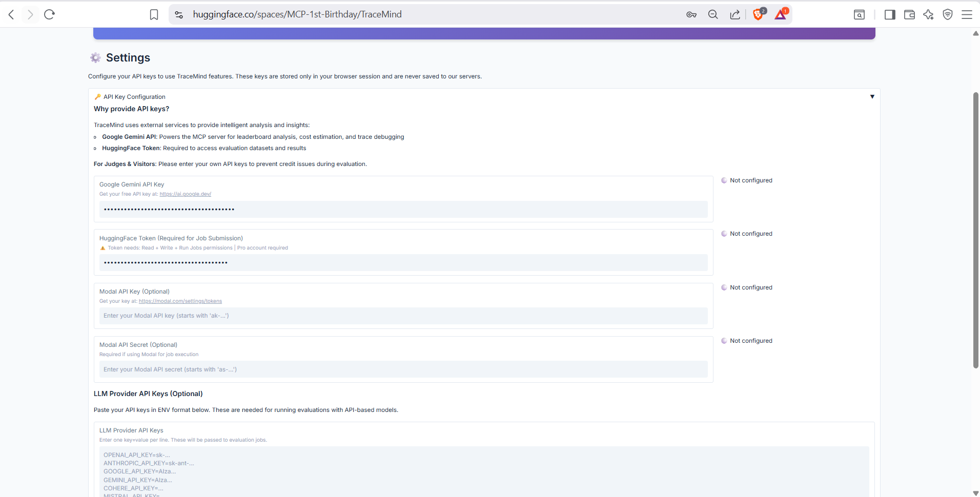Screen dimensions: 980x497
Task: Click the 'API Key Configuration' header label
Action: [x=134, y=97]
